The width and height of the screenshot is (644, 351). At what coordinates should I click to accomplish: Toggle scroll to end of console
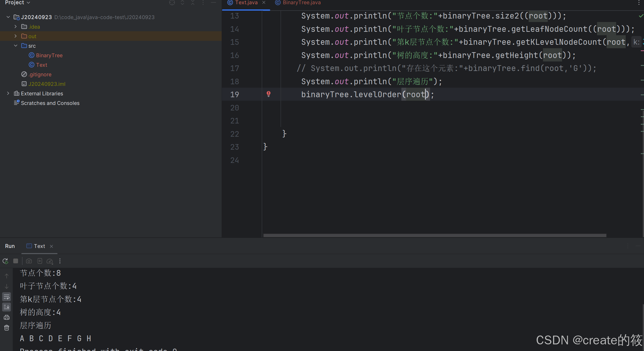click(7, 307)
